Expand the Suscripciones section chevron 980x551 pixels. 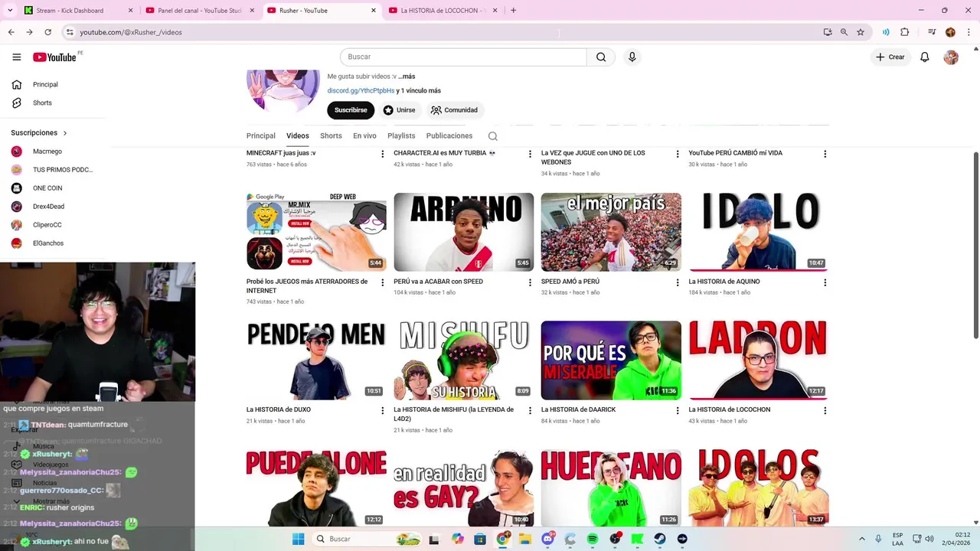(x=65, y=133)
